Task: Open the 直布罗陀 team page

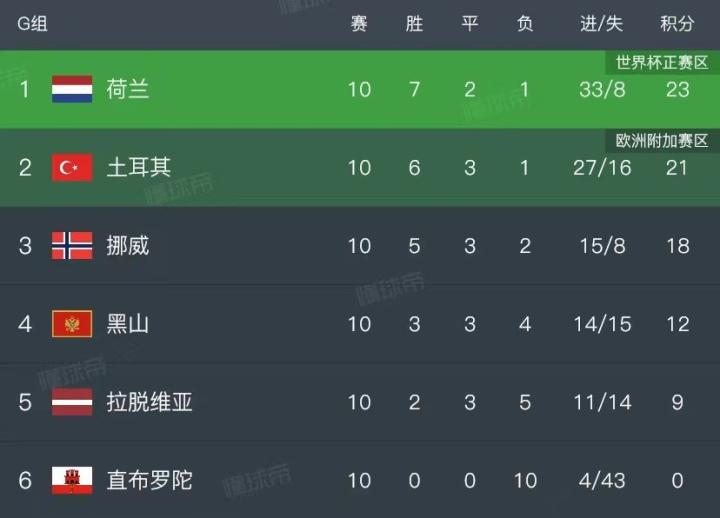Action: pyautogui.click(x=150, y=480)
